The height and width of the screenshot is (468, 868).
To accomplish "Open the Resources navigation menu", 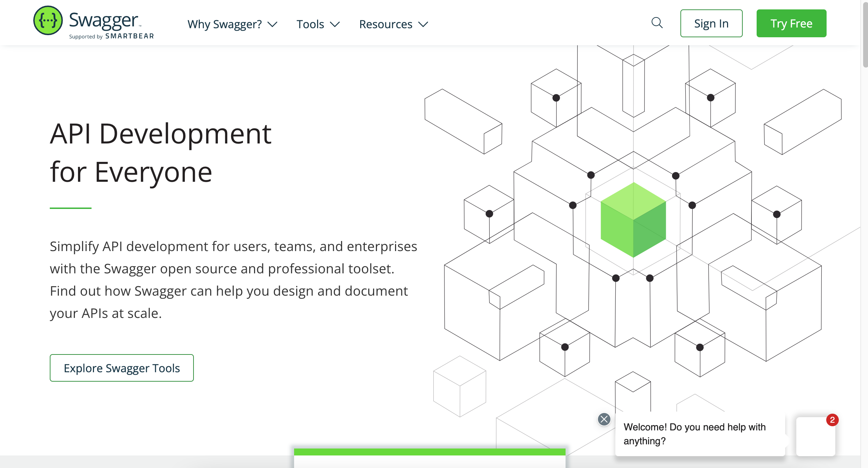I will point(386,24).
